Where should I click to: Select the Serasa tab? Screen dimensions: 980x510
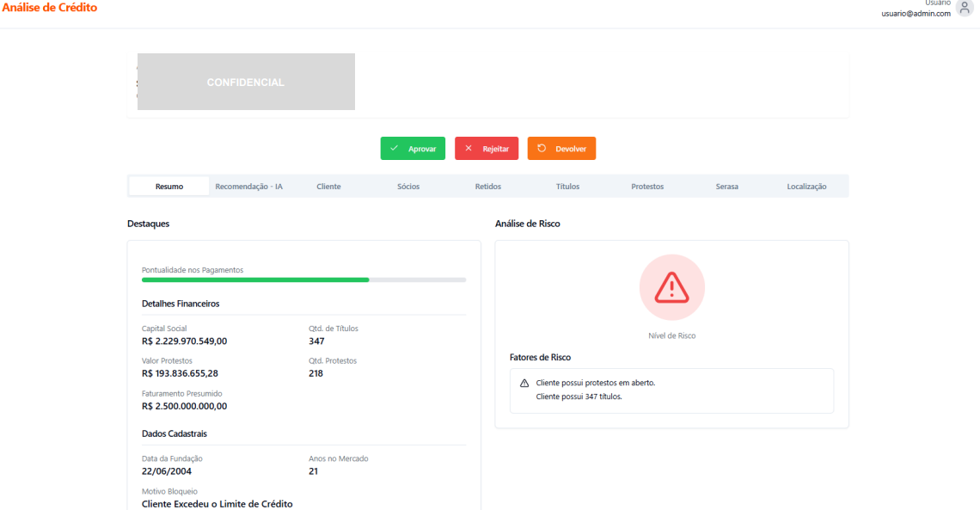pos(726,187)
